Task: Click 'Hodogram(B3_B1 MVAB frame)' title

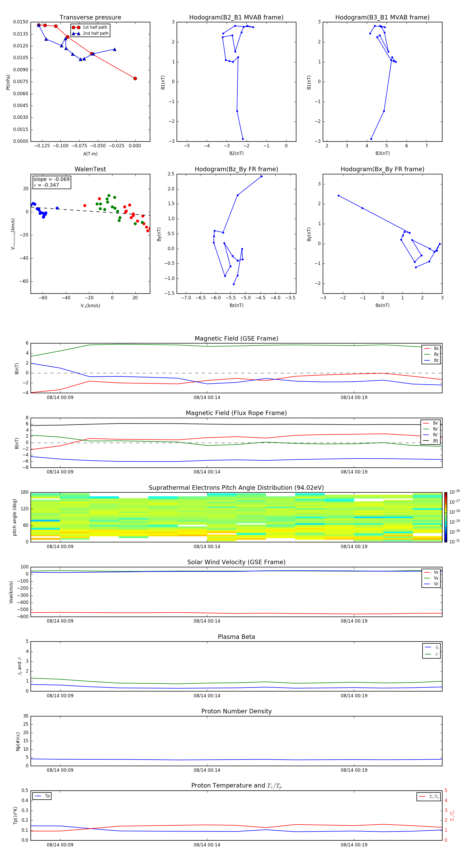Action: (382, 18)
